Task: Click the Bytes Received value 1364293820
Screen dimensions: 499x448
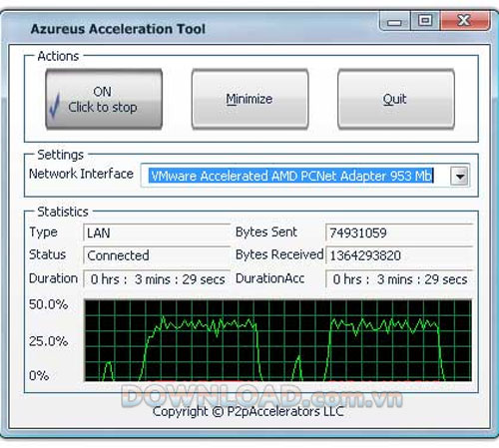Action: (399, 255)
